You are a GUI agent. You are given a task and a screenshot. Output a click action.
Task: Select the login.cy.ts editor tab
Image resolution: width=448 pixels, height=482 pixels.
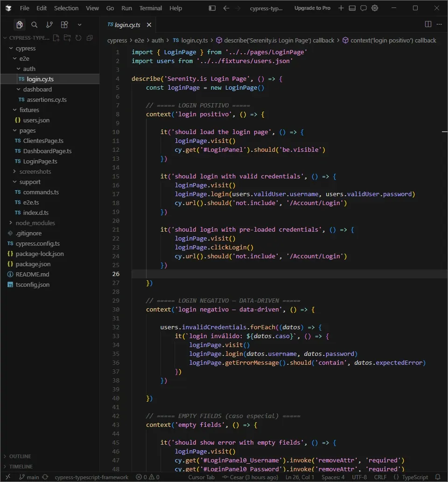tap(127, 25)
